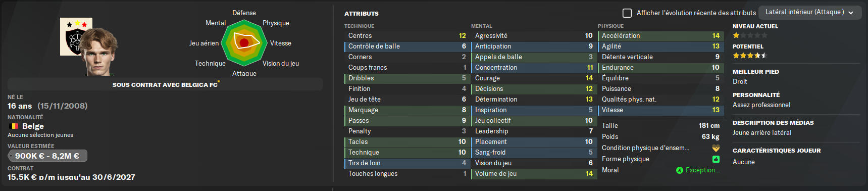Click the heart icon for Condition physique
The width and height of the screenshot is (868, 191).
(716, 148)
